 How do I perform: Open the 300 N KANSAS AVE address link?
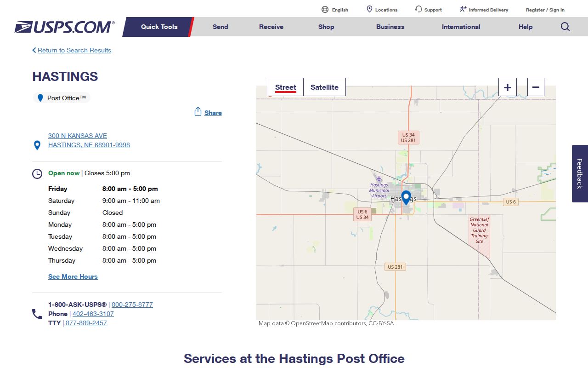coord(78,136)
